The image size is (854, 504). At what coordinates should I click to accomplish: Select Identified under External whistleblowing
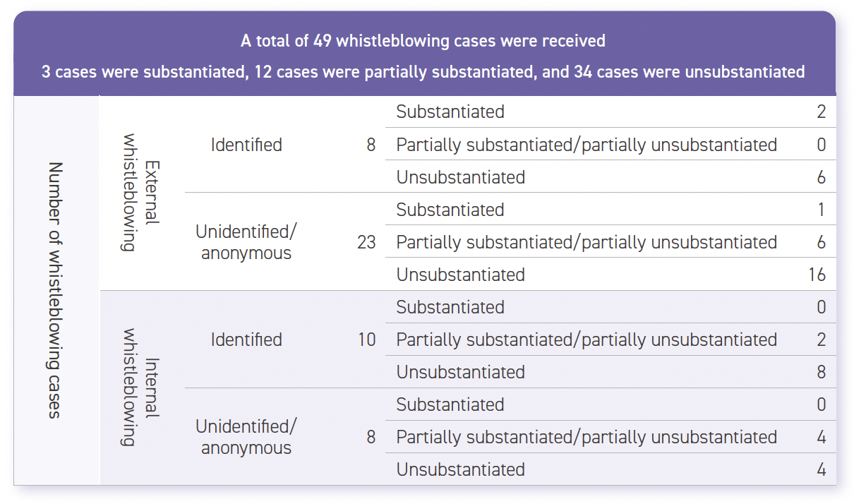tap(246, 145)
